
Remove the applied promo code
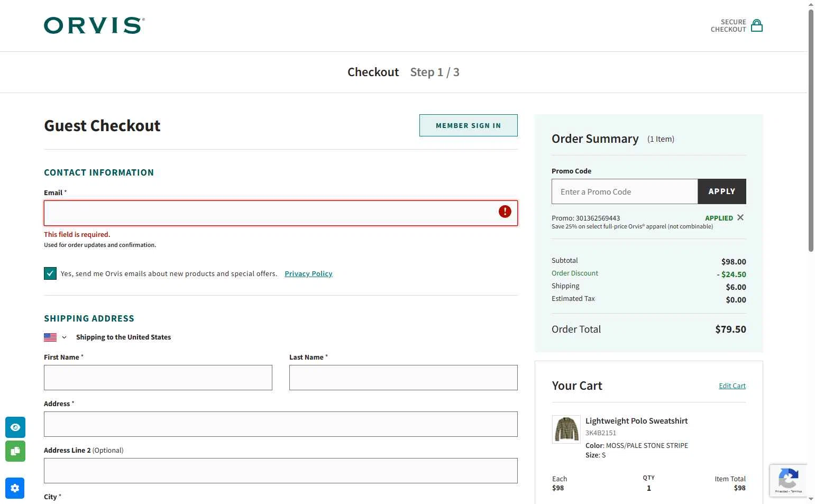click(x=740, y=217)
